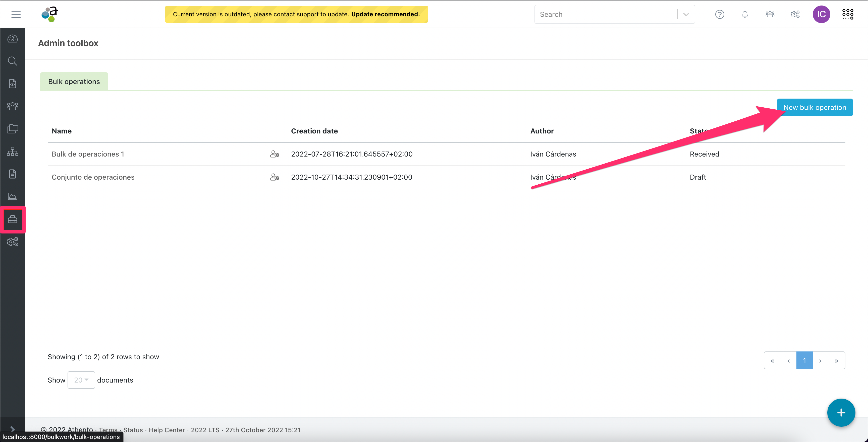Open the search box dropdown arrow
Screen dimensions: 868x442
pyautogui.click(x=686, y=14)
